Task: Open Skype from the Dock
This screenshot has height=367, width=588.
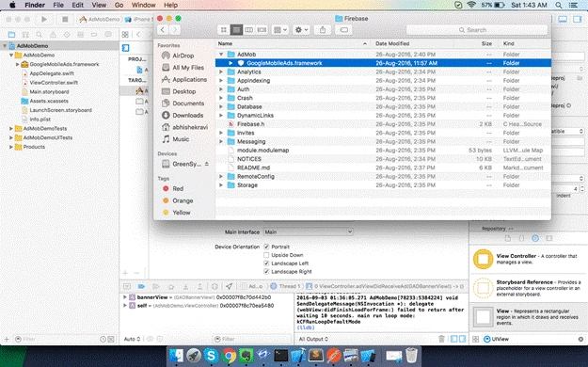Action: 211,355
